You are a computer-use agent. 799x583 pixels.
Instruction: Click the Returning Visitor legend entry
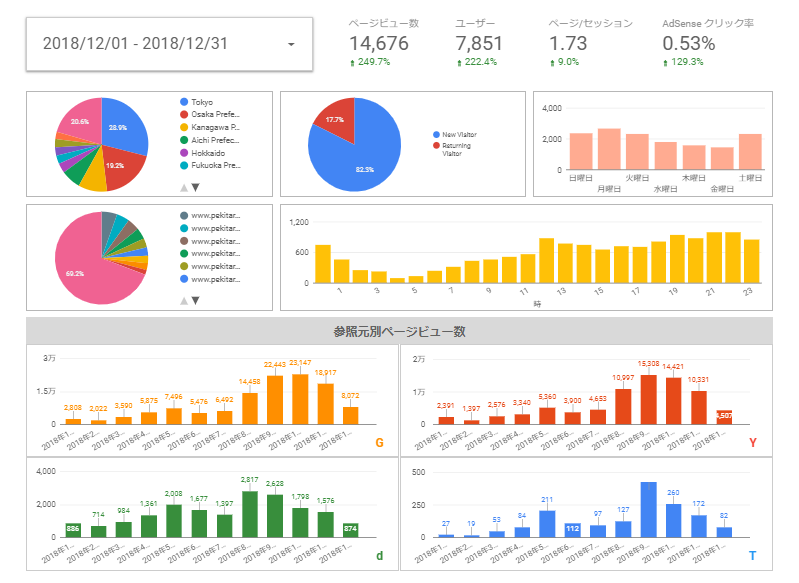[452, 149]
